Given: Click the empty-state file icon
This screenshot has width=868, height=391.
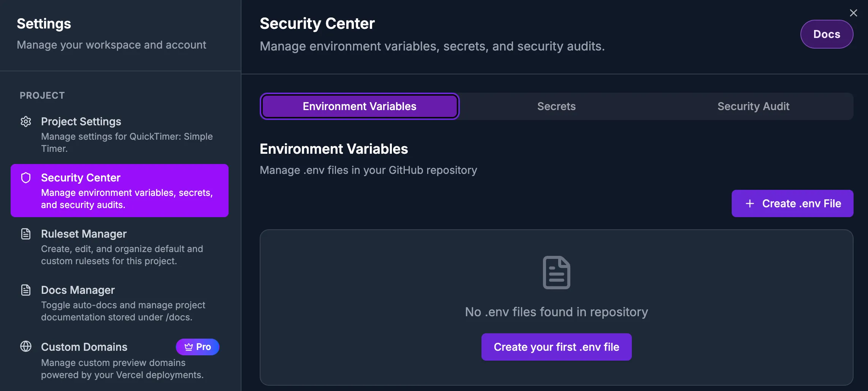Looking at the screenshot, I should point(556,273).
